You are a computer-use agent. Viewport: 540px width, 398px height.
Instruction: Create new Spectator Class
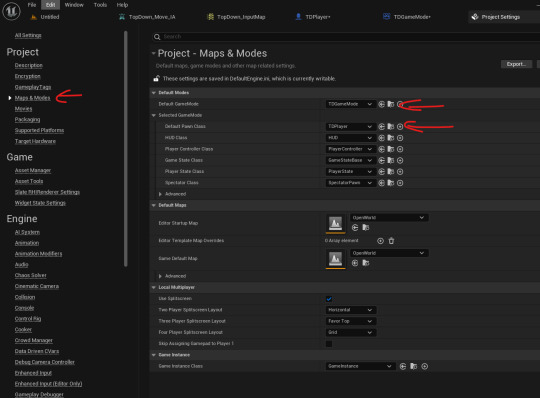400,183
